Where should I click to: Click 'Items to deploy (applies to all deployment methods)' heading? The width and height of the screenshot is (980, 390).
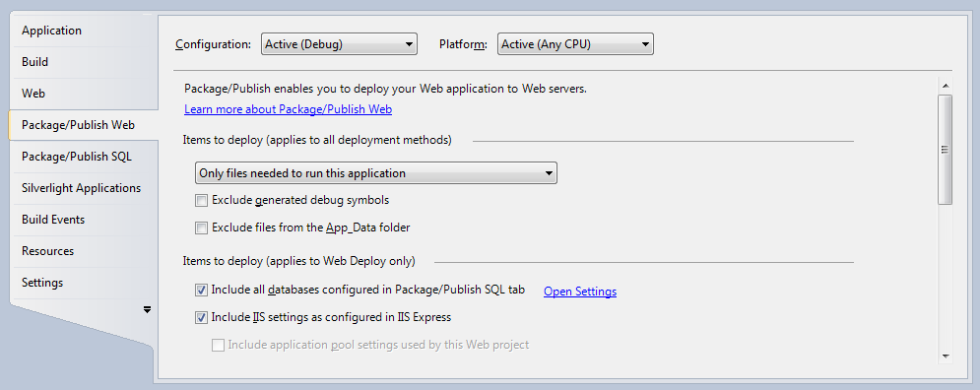317,140
